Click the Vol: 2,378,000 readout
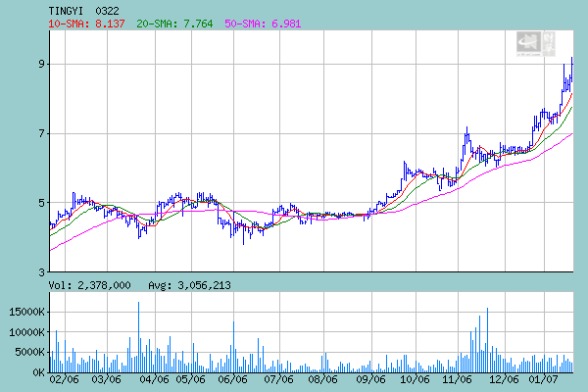 point(89,285)
